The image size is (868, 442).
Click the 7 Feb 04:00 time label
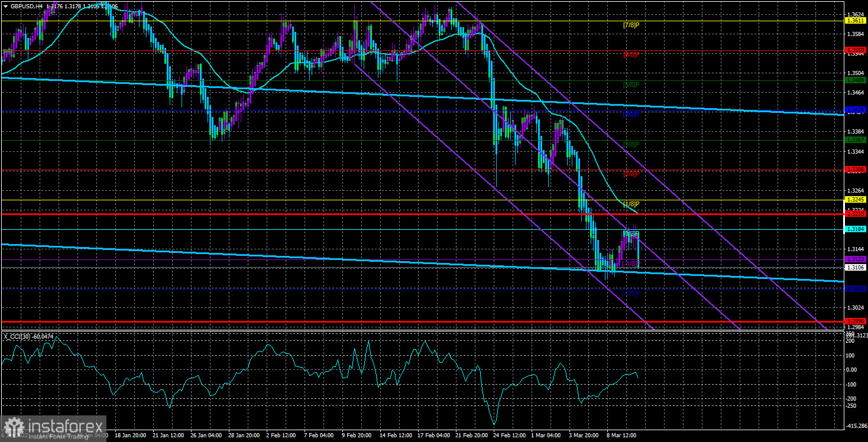(x=318, y=435)
